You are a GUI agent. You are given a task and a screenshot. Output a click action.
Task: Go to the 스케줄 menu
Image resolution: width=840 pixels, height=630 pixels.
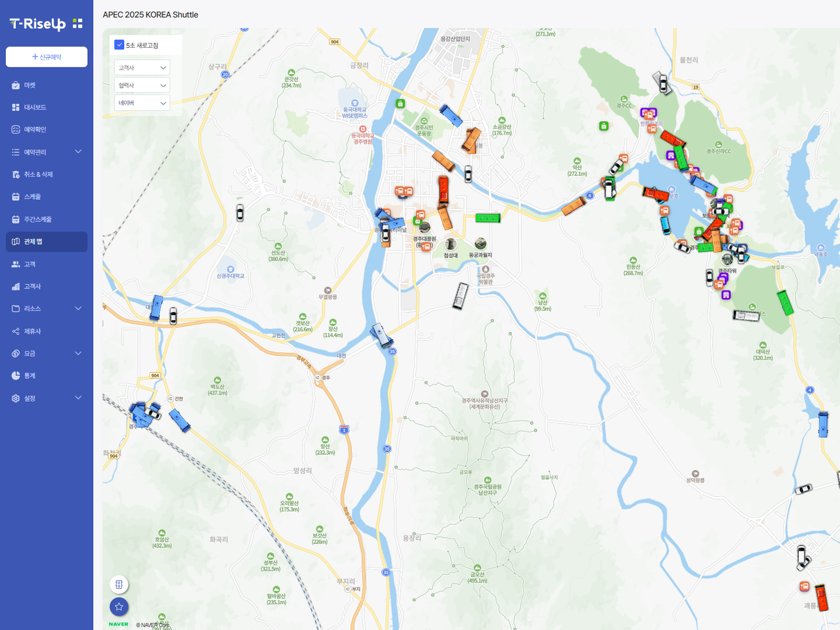pyautogui.click(x=47, y=197)
